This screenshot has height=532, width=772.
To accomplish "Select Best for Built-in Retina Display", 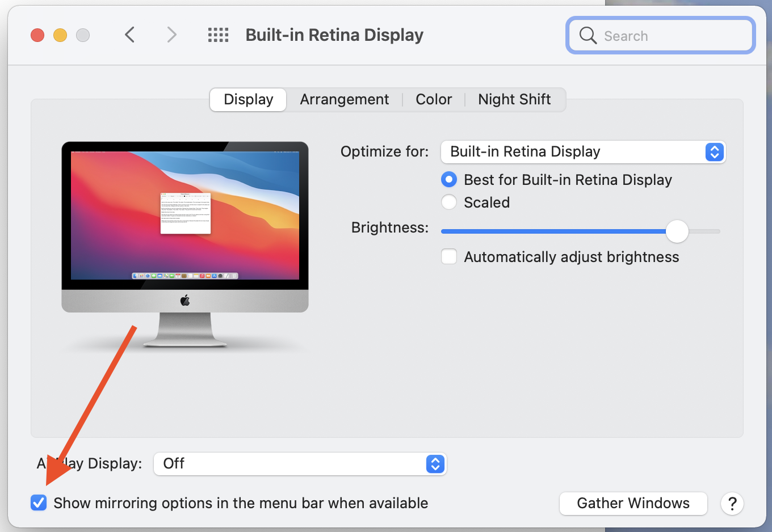I will tap(449, 179).
